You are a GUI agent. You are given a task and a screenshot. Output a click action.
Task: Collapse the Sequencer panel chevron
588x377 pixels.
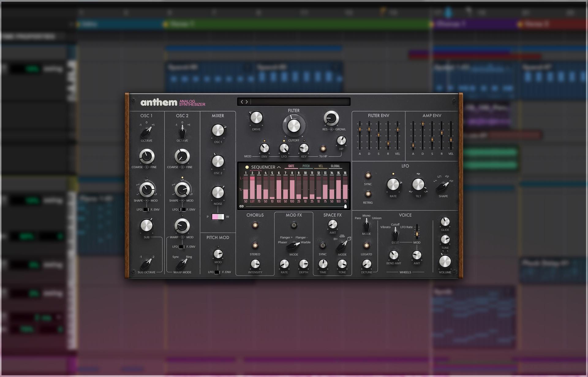tap(279, 167)
